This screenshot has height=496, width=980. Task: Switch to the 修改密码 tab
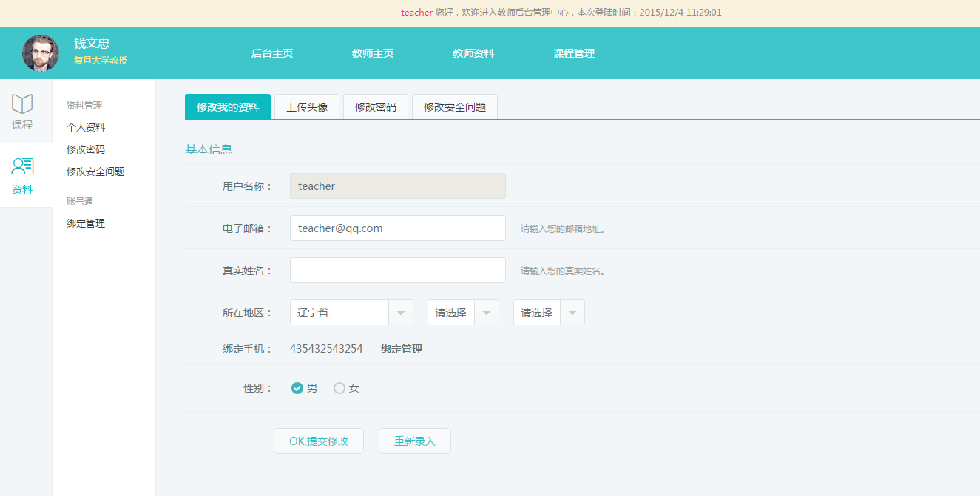(x=376, y=106)
